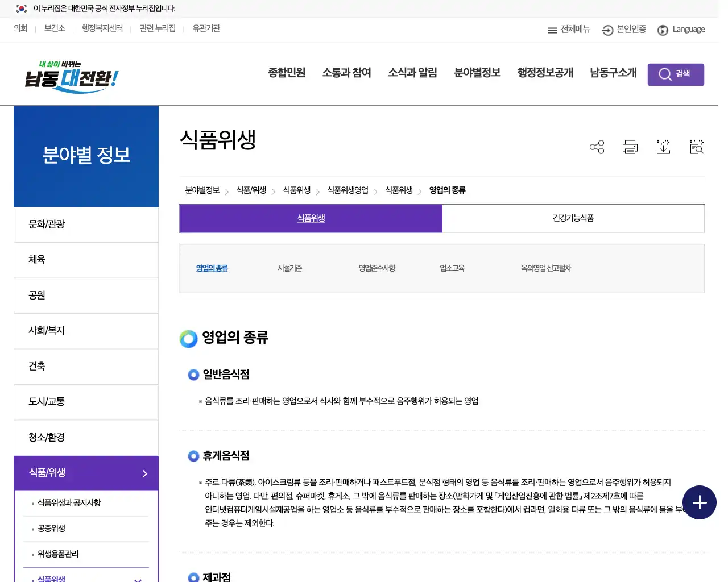Go to 의회 site link
Screen dimensions: 728x582
pos(20,28)
